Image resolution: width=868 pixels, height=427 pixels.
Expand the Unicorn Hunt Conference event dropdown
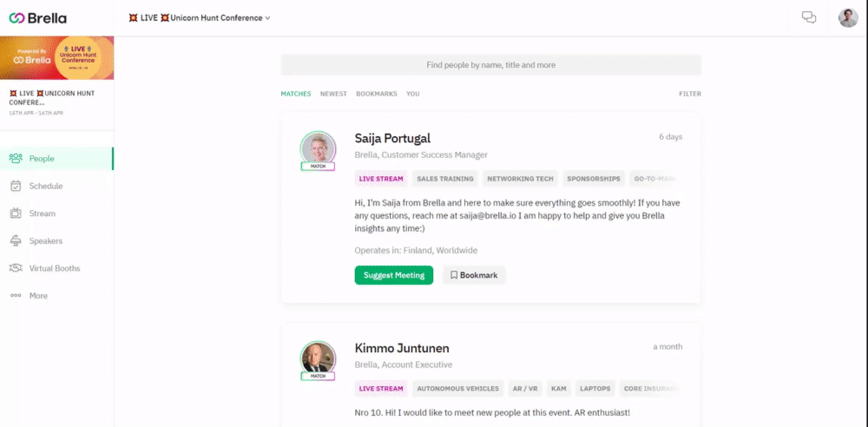[x=200, y=17]
